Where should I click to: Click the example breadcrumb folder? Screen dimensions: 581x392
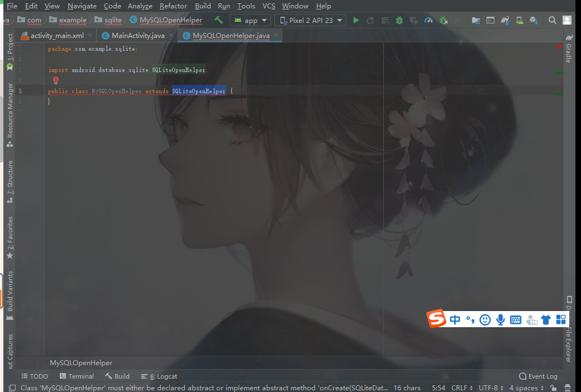click(x=68, y=20)
